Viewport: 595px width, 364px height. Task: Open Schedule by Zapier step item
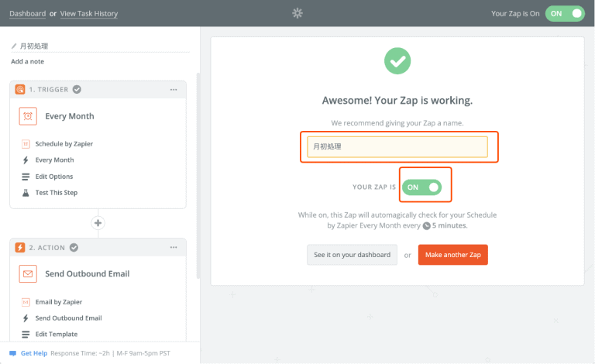64,144
